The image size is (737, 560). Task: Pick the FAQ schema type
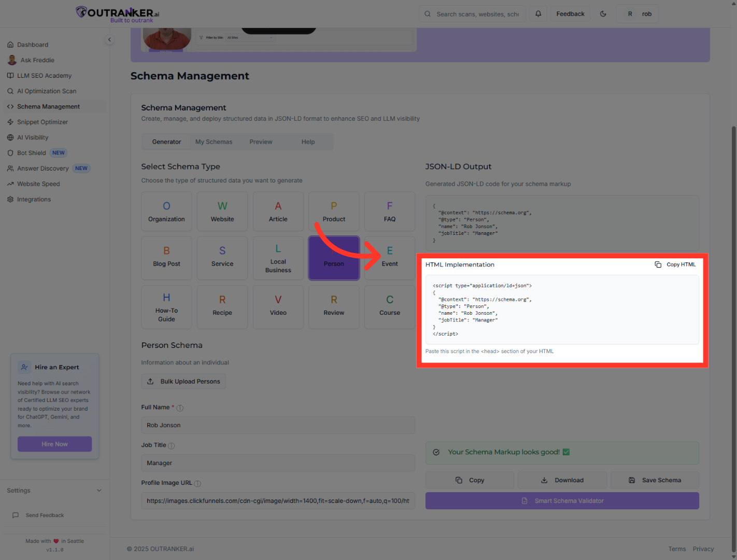tap(390, 212)
